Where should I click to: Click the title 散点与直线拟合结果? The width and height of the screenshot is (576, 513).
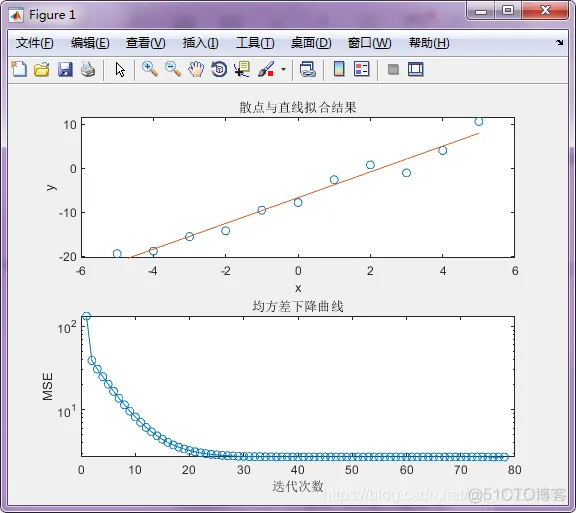(298, 107)
